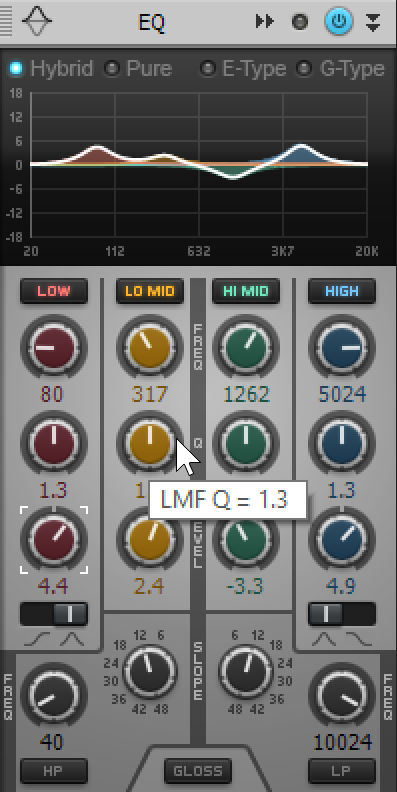Click the fast-forward arrows icon in header
This screenshot has width=397, height=792.
point(265,22)
